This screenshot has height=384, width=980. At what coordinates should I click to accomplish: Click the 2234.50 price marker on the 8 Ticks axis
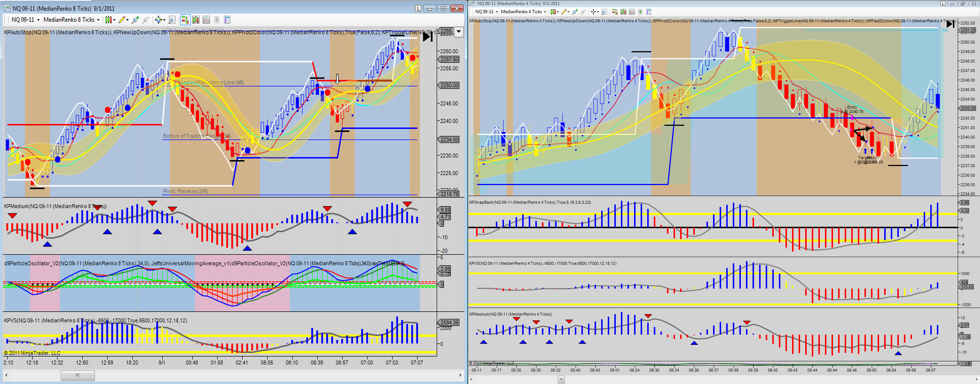[449, 140]
